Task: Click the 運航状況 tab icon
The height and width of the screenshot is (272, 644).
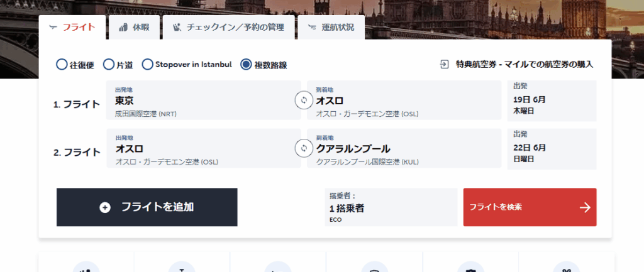Action: (x=311, y=27)
